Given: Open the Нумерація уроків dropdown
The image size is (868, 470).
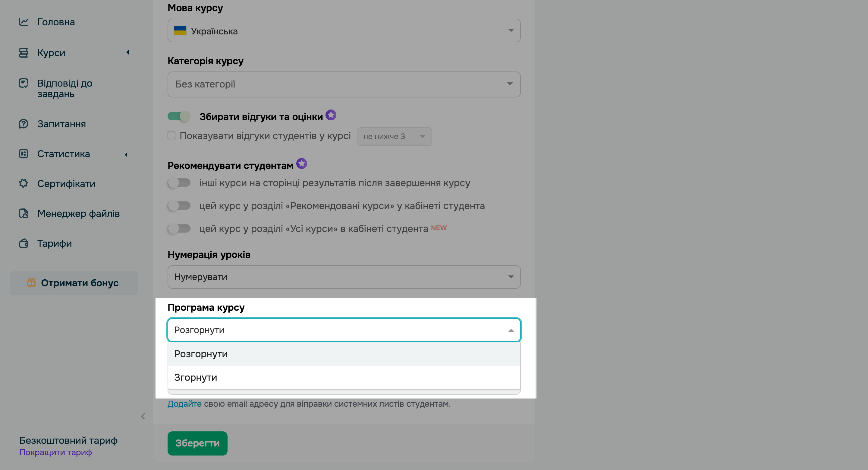Looking at the screenshot, I should (344, 277).
